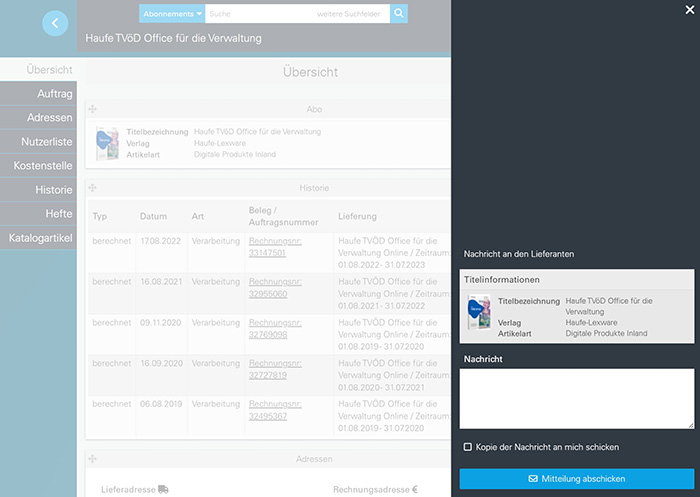This screenshot has width=700, height=497.
Task: Close the message panel with X
Action: (688, 9)
